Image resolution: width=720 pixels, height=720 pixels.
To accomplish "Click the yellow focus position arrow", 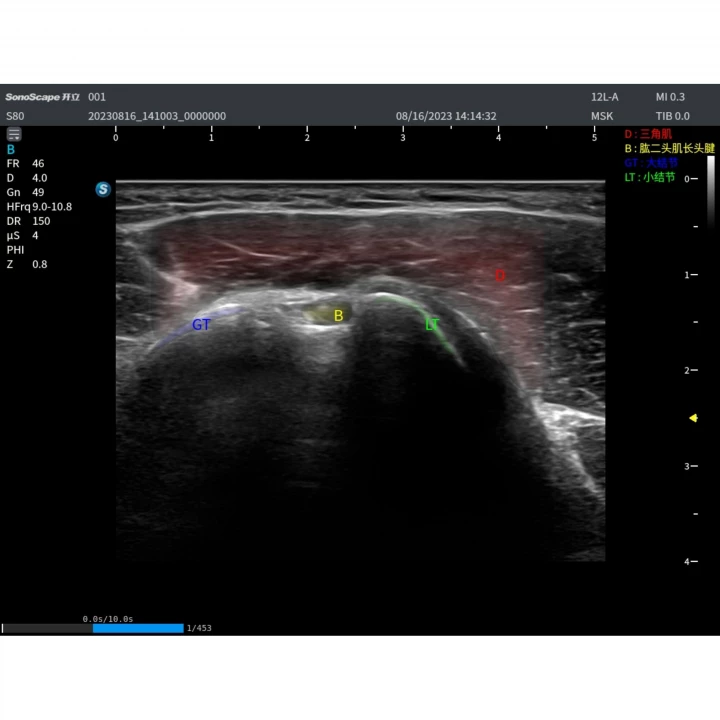I will click(x=693, y=418).
